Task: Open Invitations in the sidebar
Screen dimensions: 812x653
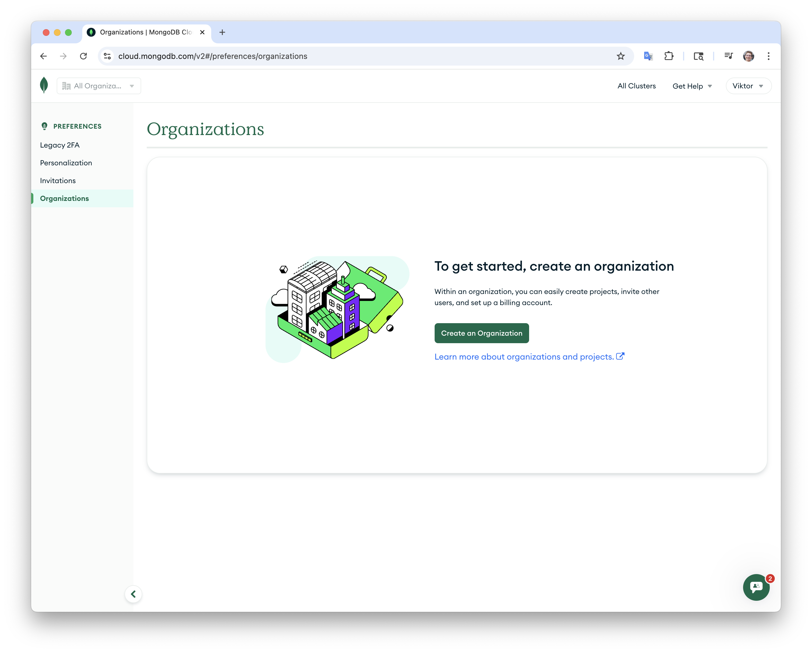Action: pyautogui.click(x=58, y=181)
